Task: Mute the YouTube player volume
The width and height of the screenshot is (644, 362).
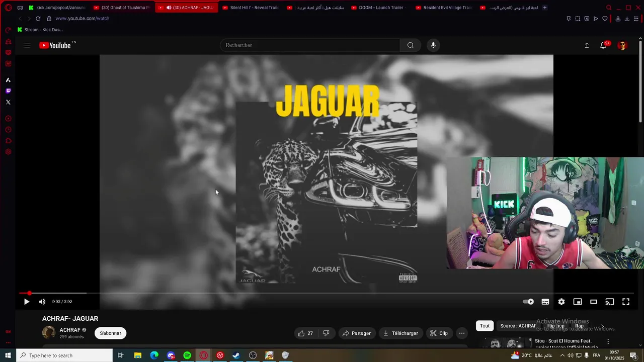Action: click(42, 302)
